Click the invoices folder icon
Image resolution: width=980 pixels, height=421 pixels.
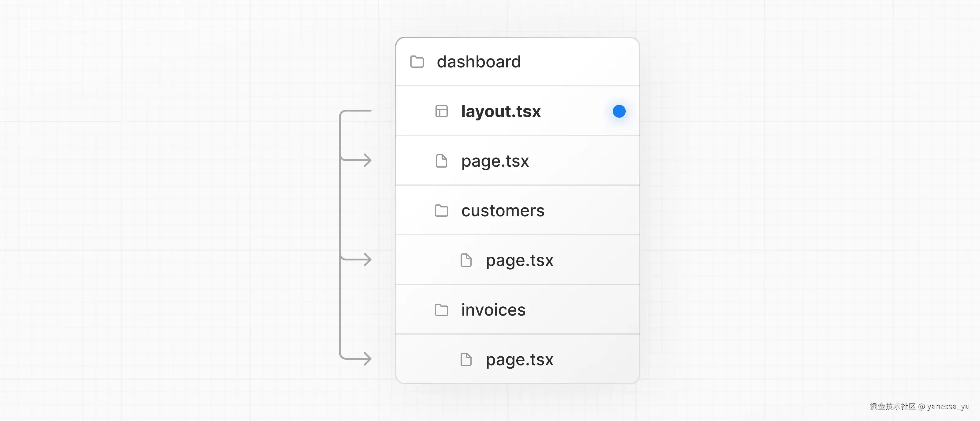click(x=441, y=310)
